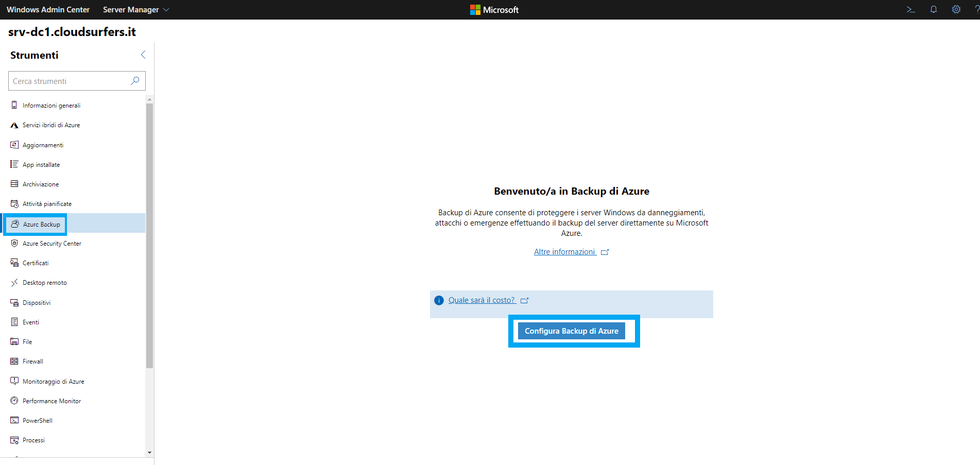The width and height of the screenshot is (980, 465).
Task: Open settings gear in top bar
Action: (956, 9)
